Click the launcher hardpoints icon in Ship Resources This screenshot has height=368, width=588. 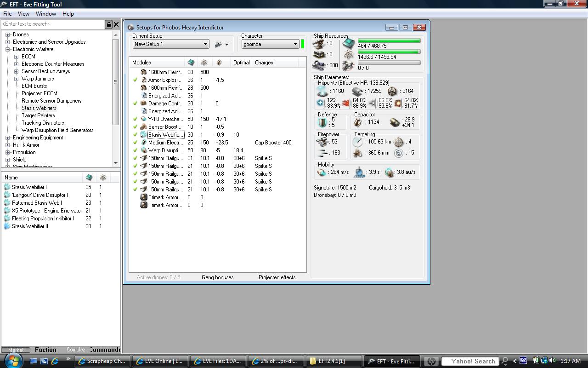pos(319,54)
